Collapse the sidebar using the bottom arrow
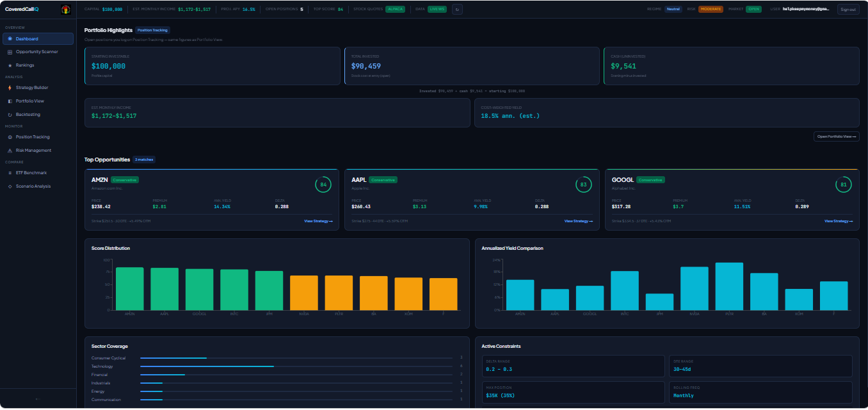868x410 pixels. [x=38, y=399]
